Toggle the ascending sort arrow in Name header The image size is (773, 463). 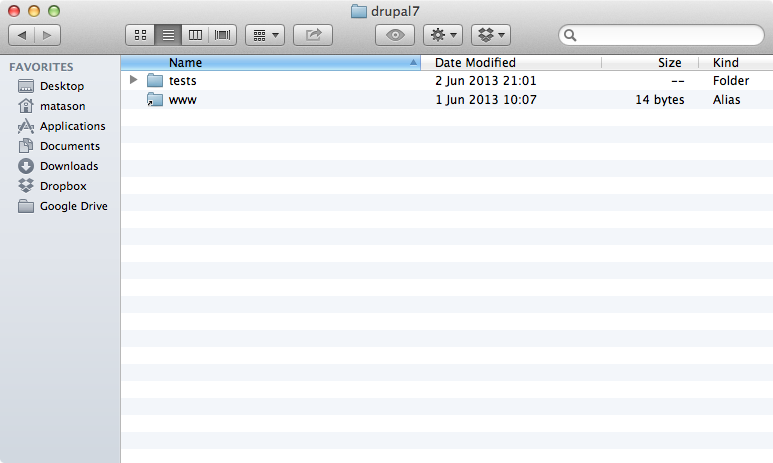point(413,62)
